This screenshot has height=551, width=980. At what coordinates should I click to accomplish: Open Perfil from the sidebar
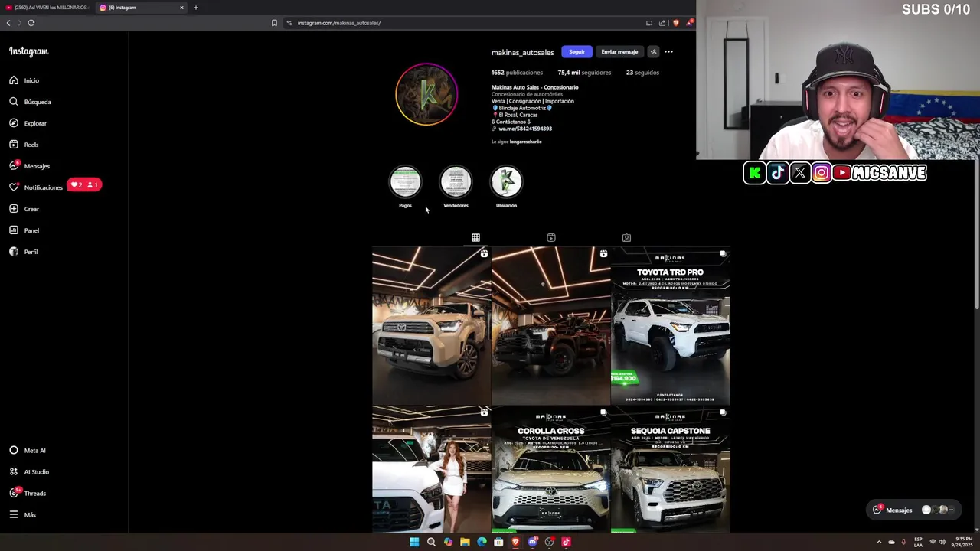[x=24, y=252]
